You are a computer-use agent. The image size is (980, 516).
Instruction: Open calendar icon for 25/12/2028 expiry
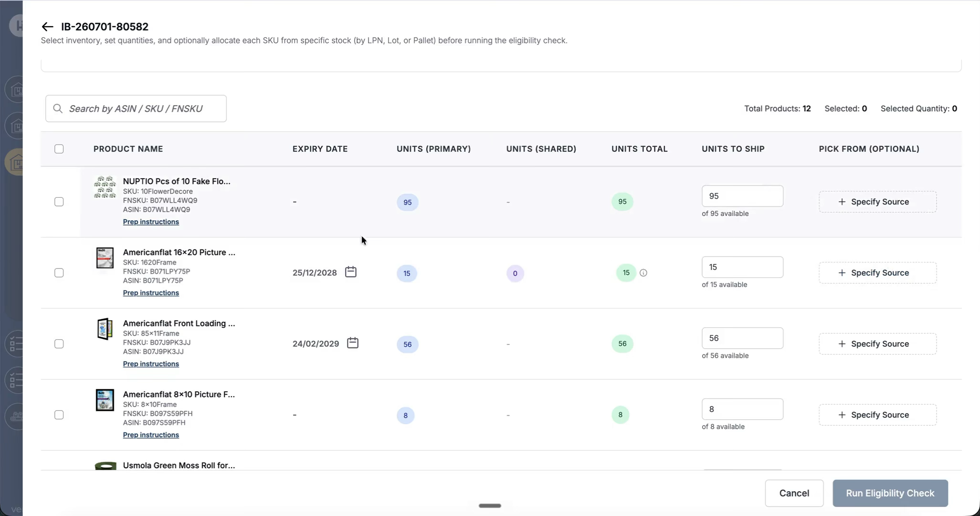pos(351,272)
